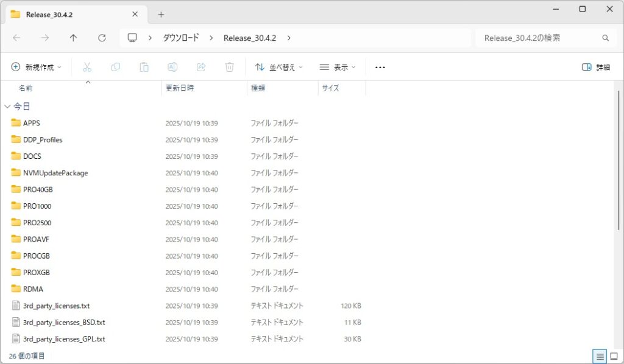Click the Delete trash can icon
Image resolution: width=624 pixels, height=364 pixels.
[229, 67]
